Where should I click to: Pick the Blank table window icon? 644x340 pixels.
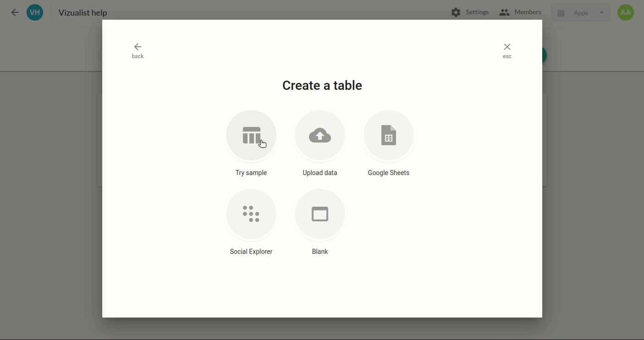320,214
